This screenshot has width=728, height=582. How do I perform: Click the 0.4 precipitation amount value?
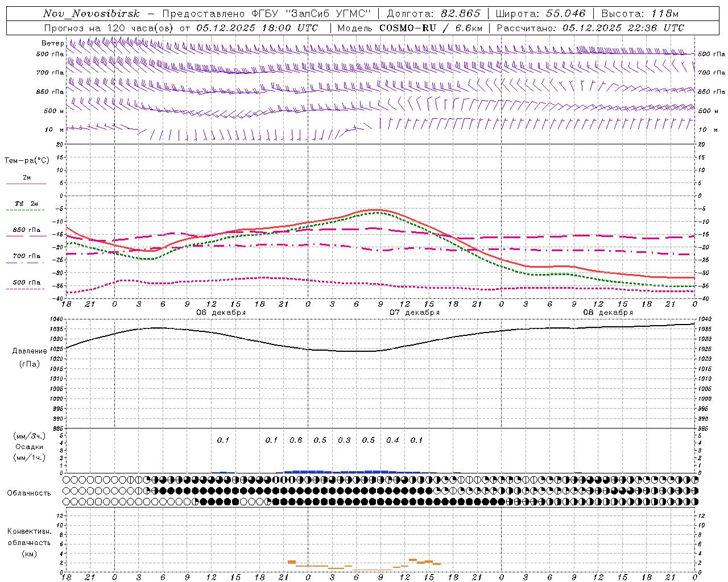[x=392, y=440]
